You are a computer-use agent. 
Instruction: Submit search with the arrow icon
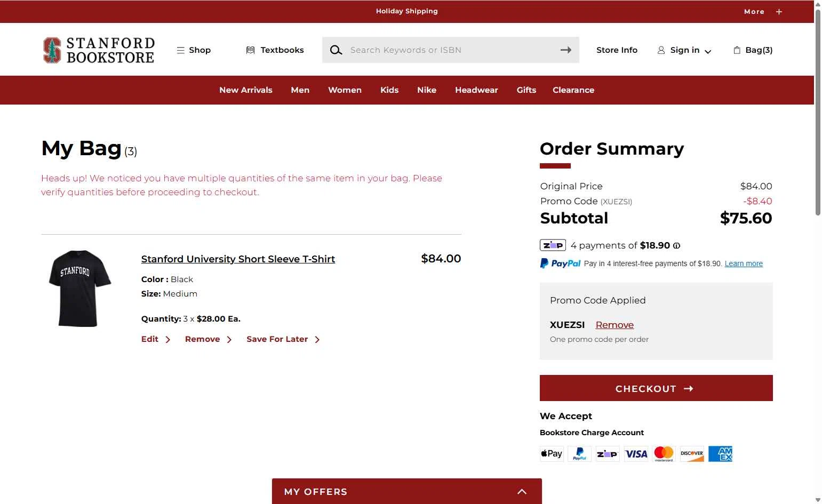pos(566,50)
